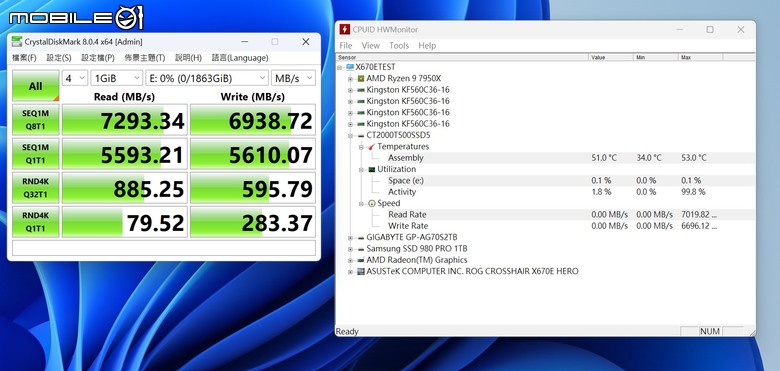
Task: Open CrystalDiskMark 設定檔(P) menu
Action: tap(98, 58)
